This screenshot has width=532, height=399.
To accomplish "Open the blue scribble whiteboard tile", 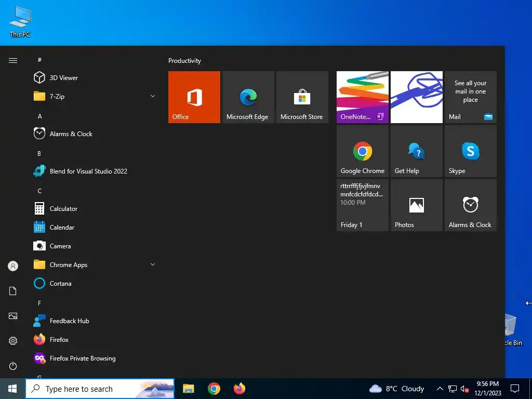I will point(416,97).
